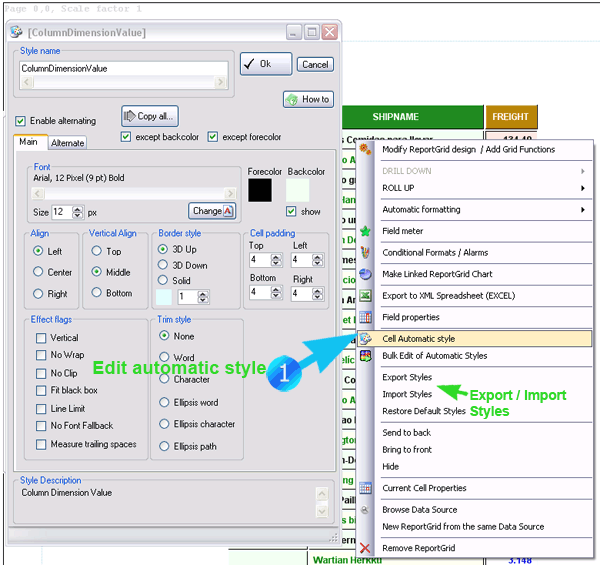The image size is (600, 565).
Task: Uncheck the backcolor show checkbox
Action: pos(291,212)
